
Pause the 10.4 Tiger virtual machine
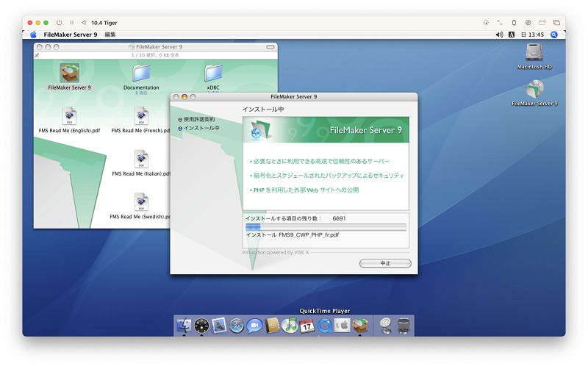71,23
